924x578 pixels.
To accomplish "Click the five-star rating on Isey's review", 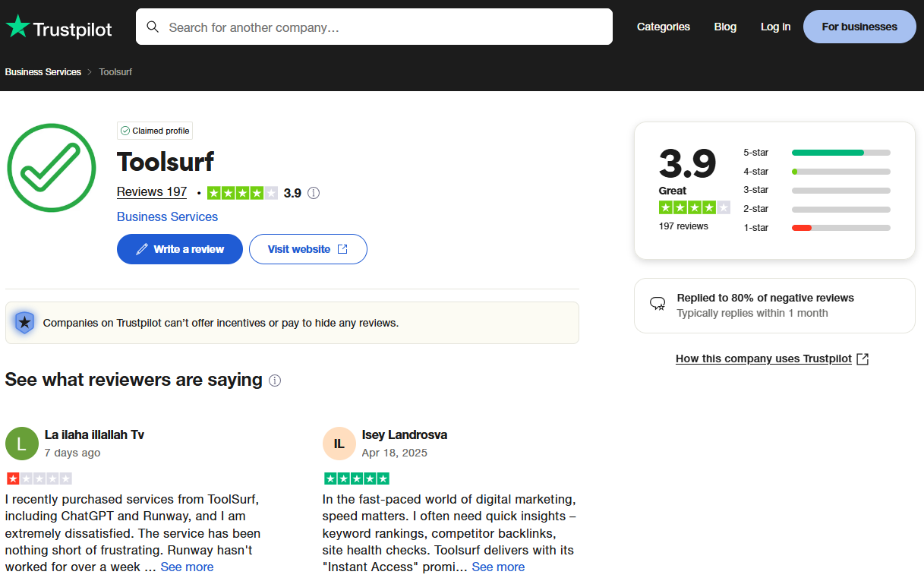I will point(357,479).
